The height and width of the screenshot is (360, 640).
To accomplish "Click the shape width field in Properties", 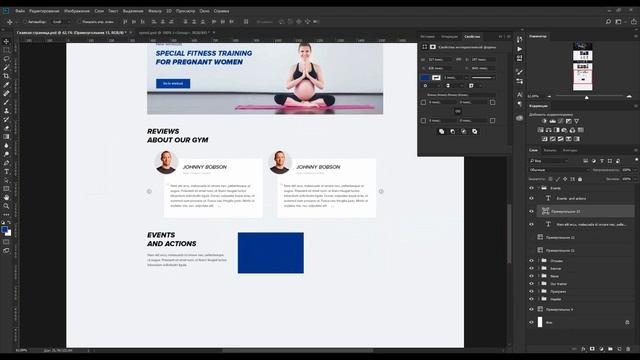I will (440, 60).
